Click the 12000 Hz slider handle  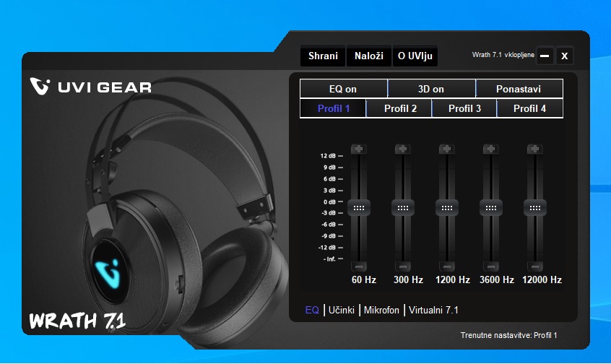tap(534, 208)
